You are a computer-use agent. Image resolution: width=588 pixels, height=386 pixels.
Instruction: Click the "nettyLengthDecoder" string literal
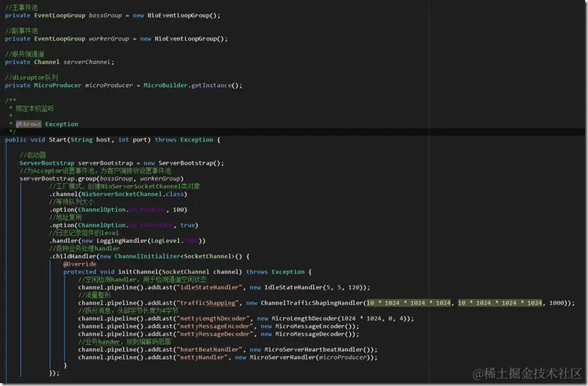coord(213,319)
